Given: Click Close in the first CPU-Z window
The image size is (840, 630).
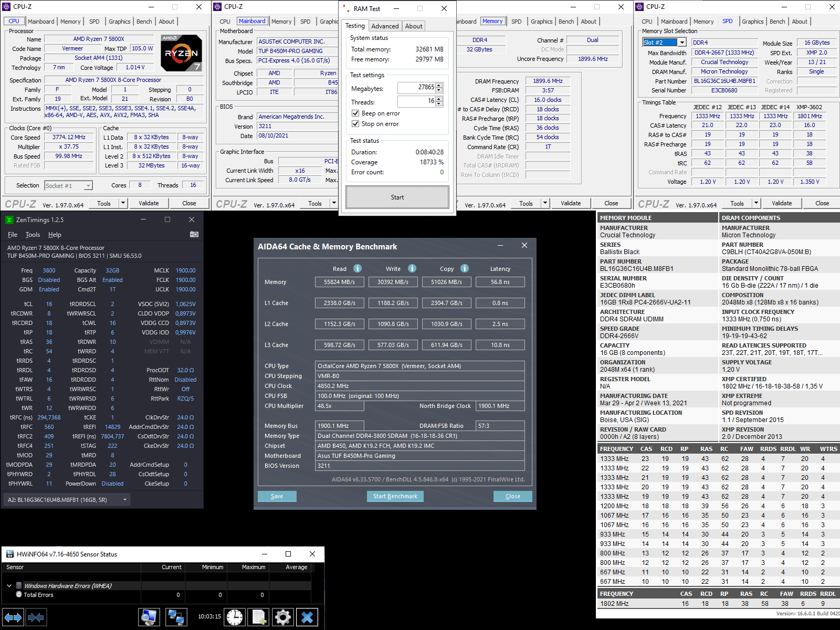Looking at the screenshot, I should (189, 203).
